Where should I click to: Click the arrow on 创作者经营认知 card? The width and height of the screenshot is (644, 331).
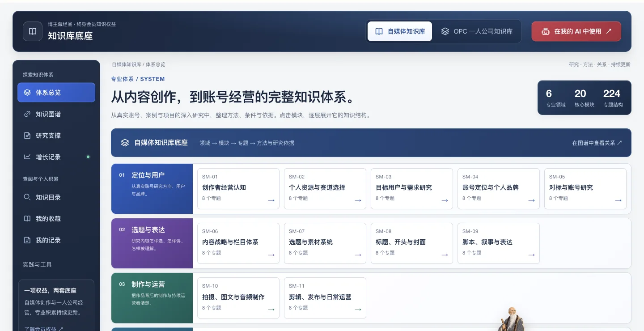point(271,200)
